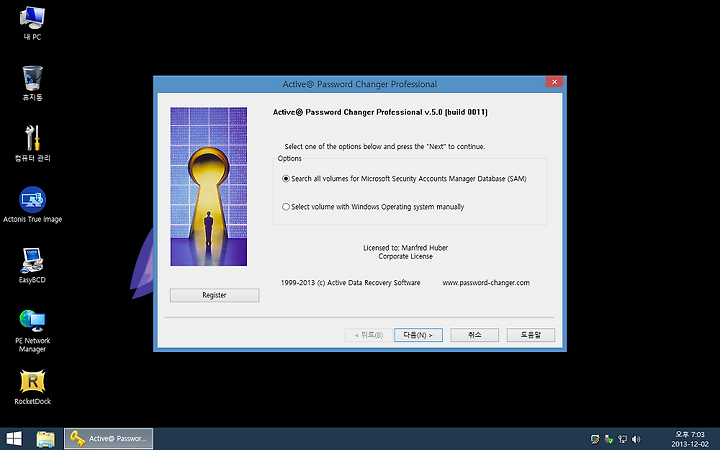Click the Options group label
This screenshot has width=720, height=450.
[x=289, y=158]
